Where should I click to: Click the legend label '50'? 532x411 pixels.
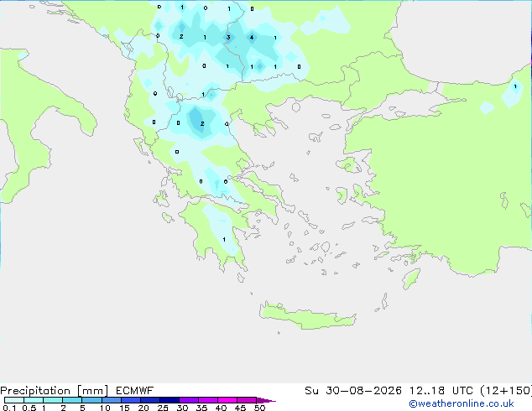coord(259,408)
